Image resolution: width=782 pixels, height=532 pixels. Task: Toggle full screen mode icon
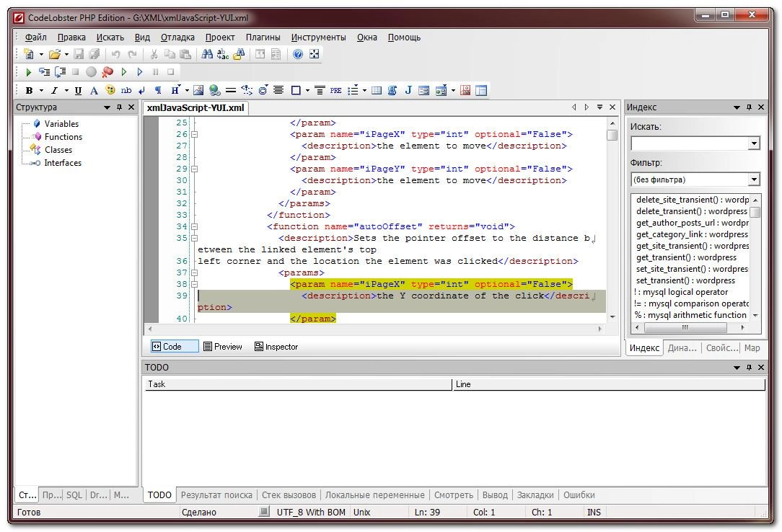tap(315, 54)
